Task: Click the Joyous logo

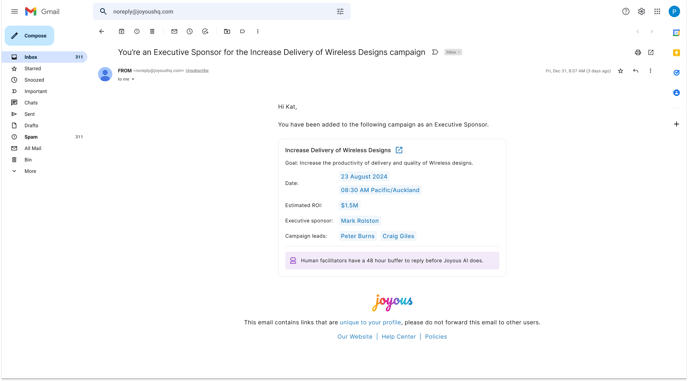Action: click(x=392, y=302)
